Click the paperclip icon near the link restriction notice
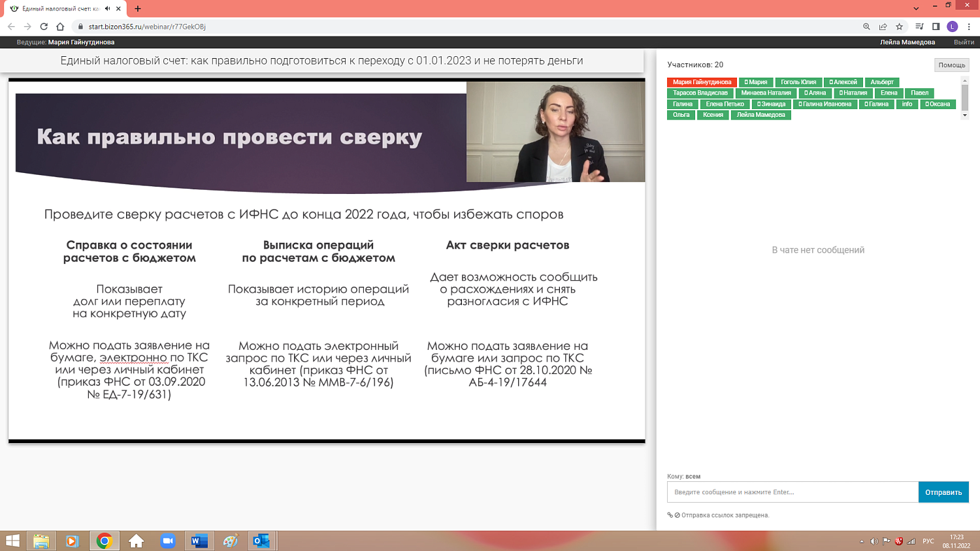980x551 pixels. [670, 515]
